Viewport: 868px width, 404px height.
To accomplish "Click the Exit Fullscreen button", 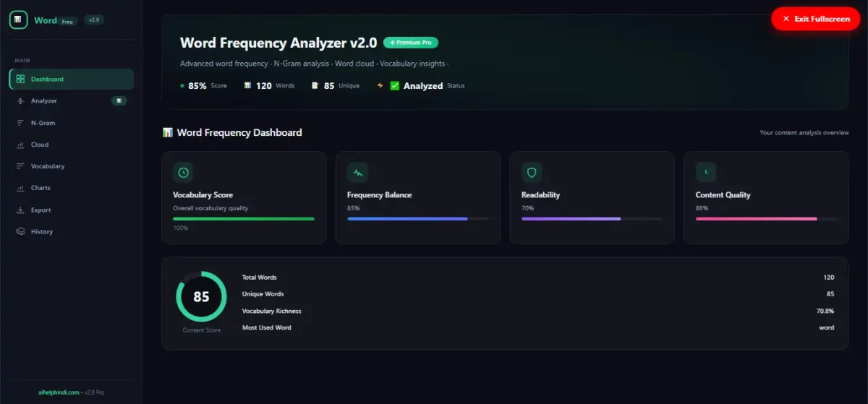I will [x=816, y=19].
